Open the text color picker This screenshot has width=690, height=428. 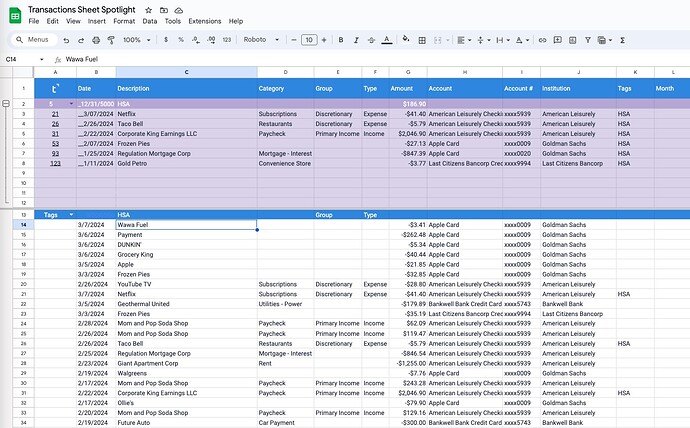pyautogui.click(x=387, y=40)
